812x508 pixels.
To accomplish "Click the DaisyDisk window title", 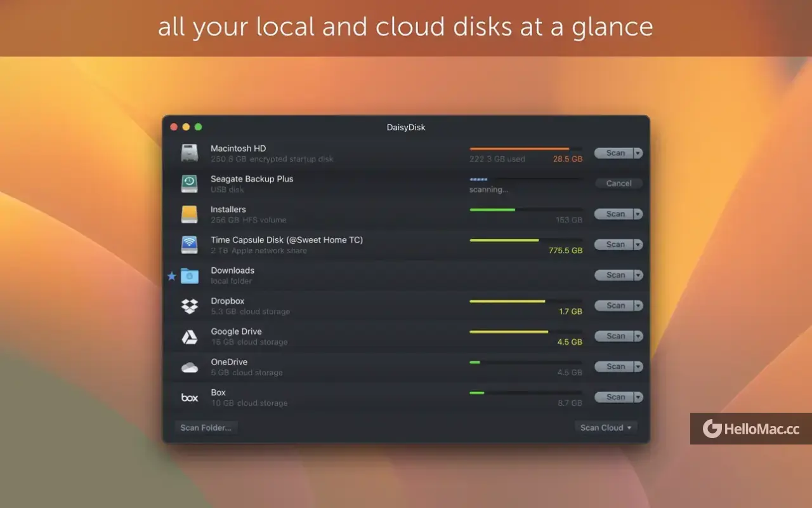I will 406,127.
